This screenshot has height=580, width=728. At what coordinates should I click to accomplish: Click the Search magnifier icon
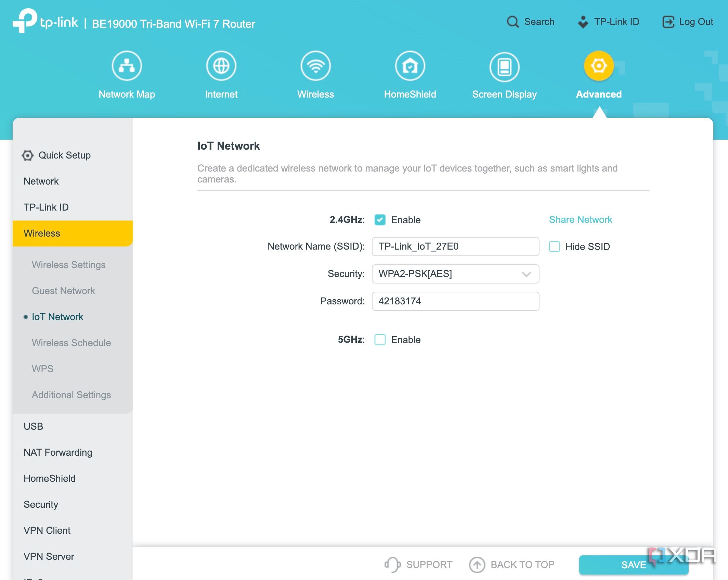pos(512,22)
